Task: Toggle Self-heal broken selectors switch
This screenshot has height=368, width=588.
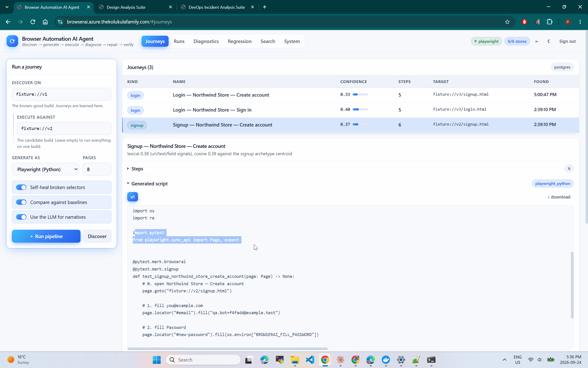Action: [x=21, y=187]
